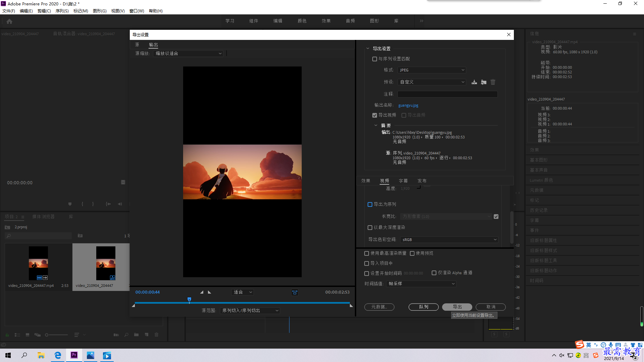Open the File menu

tap(9, 11)
